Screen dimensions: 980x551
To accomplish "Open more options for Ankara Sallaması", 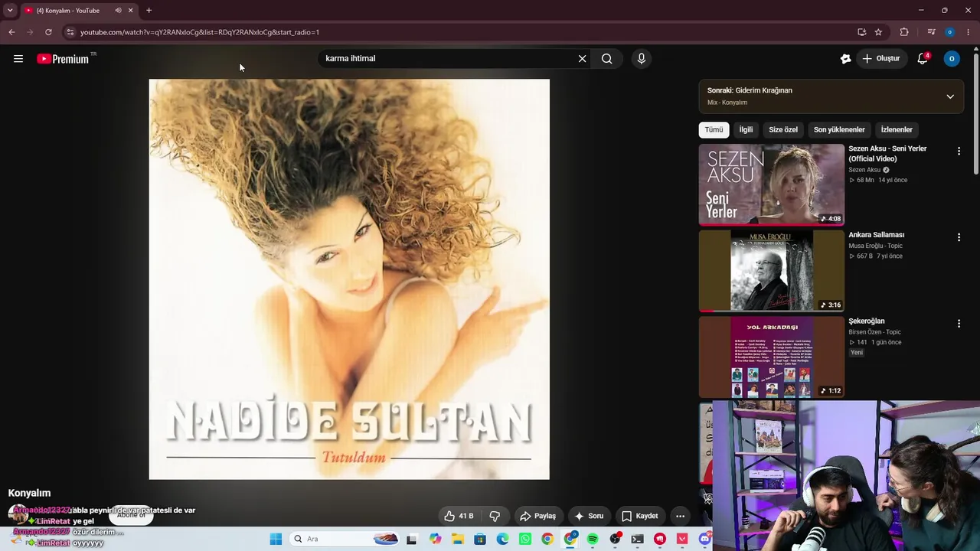I will [x=959, y=238].
